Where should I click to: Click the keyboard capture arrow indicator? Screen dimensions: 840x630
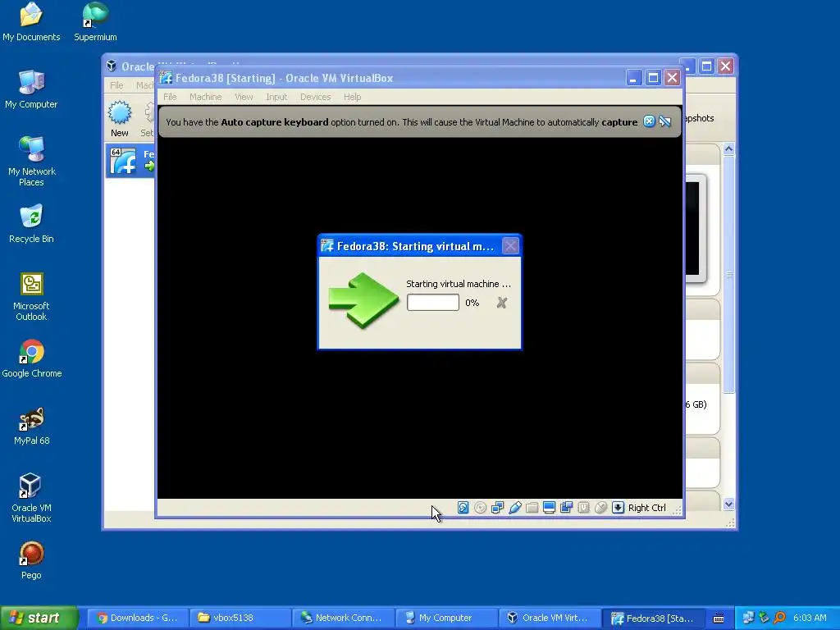618,507
